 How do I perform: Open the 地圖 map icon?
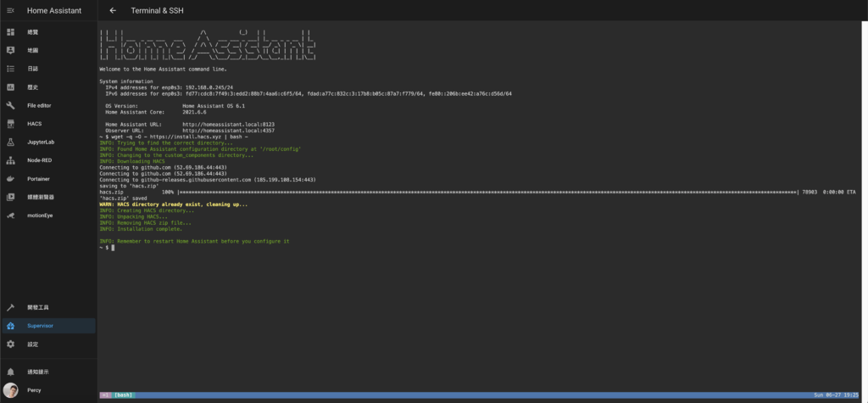(x=10, y=50)
